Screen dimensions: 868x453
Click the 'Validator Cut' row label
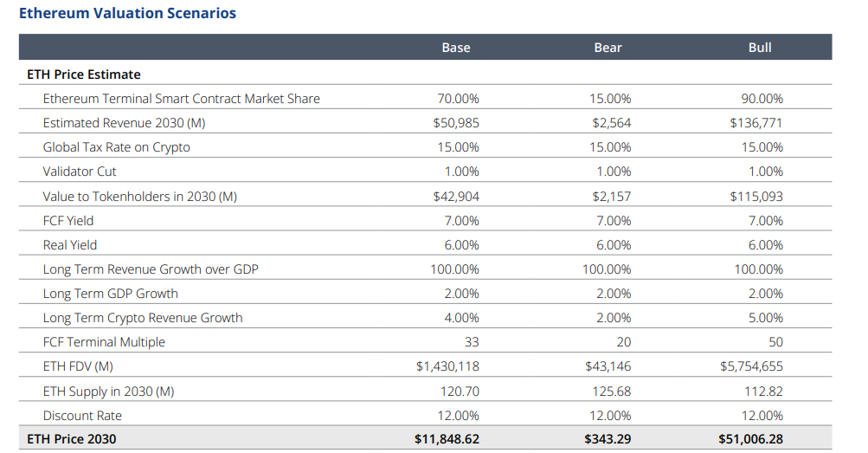tap(79, 171)
